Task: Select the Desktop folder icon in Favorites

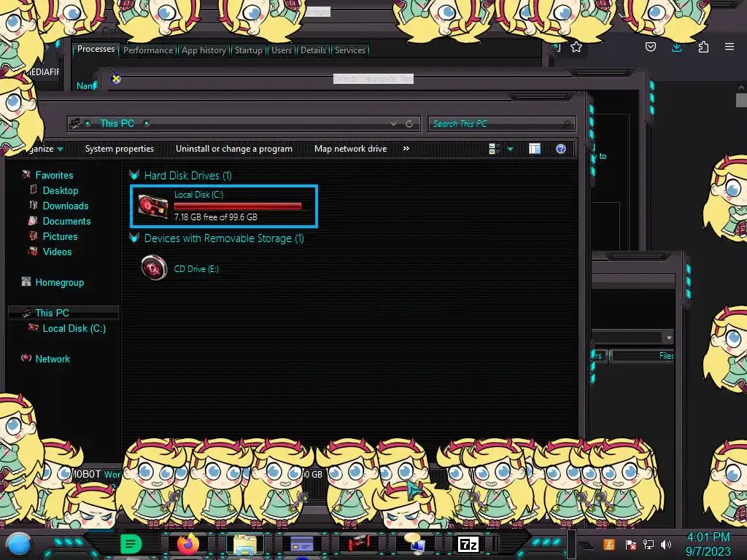Action: click(x=34, y=190)
